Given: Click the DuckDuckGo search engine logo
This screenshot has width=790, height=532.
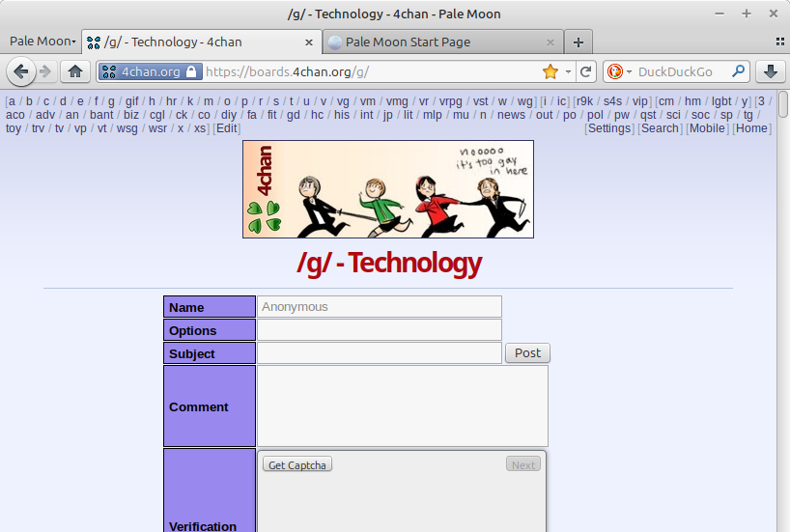Looking at the screenshot, I should point(614,71).
